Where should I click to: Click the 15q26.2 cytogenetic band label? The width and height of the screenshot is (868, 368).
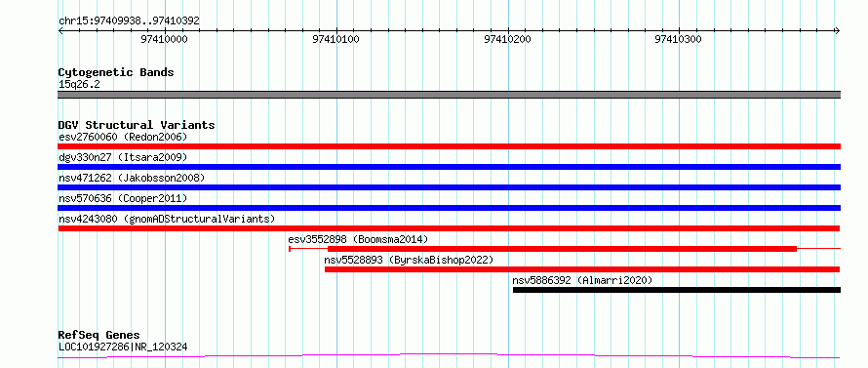[79, 85]
